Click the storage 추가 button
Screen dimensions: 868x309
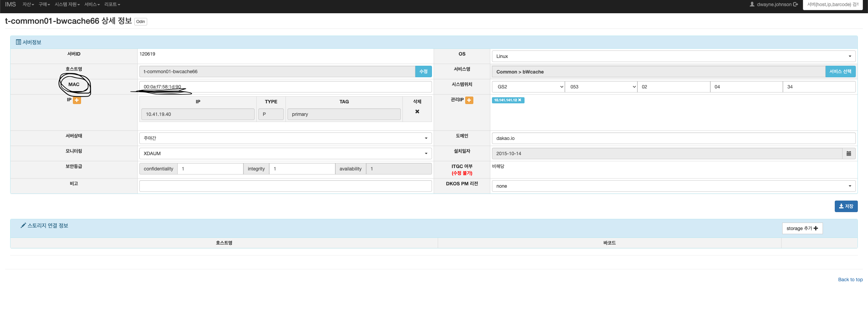[x=802, y=228]
